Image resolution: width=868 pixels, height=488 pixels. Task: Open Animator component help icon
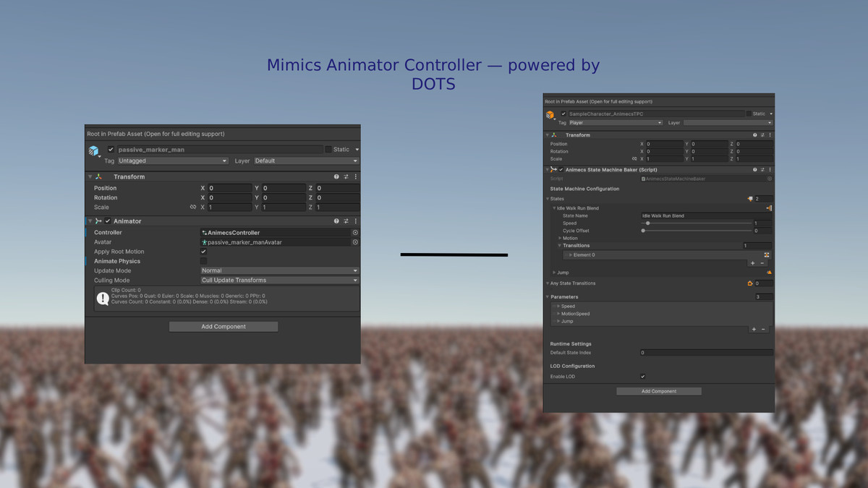coord(336,221)
